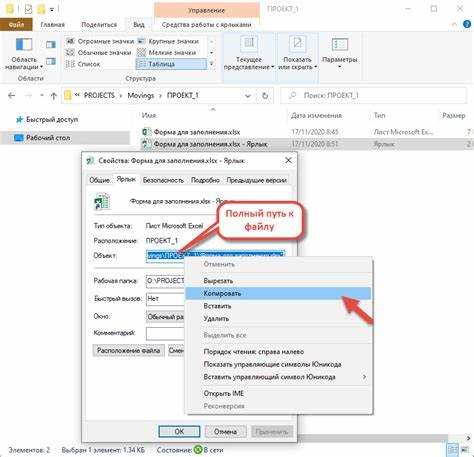The height and width of the screenshot is (457, 474).
Task: Open the Window (Окно) combo box
Action: (x=165, y=316)
